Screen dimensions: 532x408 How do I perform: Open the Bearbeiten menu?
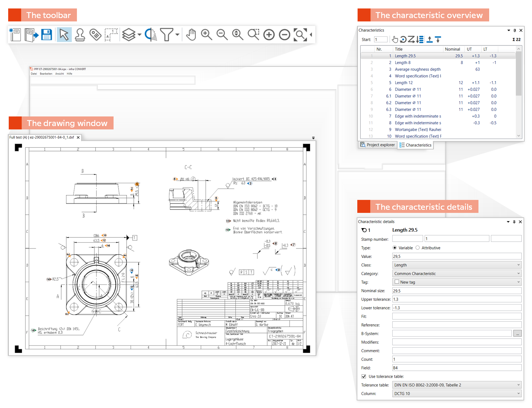[46, 74]
